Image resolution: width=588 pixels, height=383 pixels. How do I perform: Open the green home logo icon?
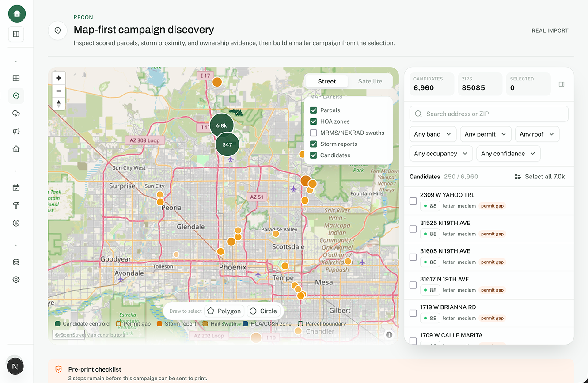tap(17, 14)
